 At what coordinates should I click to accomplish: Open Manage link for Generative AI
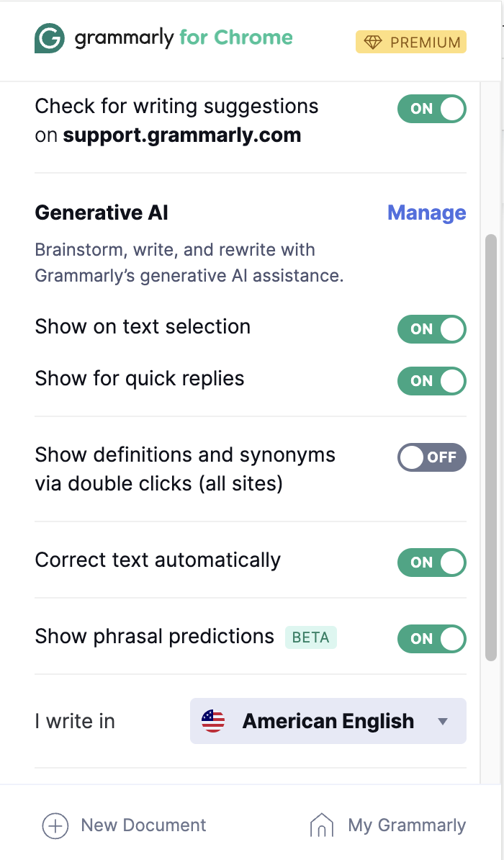pyautogui.click(x=426, y=213)
